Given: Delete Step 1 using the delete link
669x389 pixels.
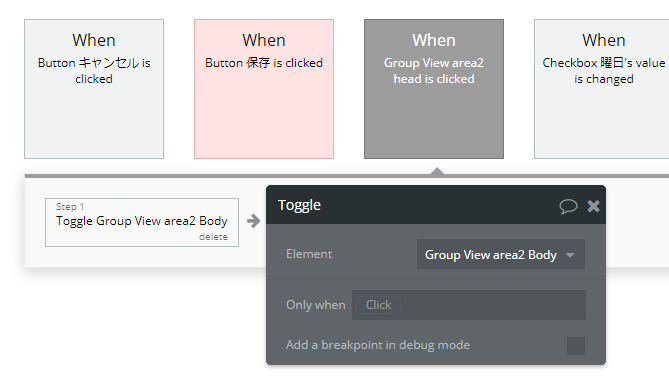Looking at the screenshot, I should [x=213, y=237].
